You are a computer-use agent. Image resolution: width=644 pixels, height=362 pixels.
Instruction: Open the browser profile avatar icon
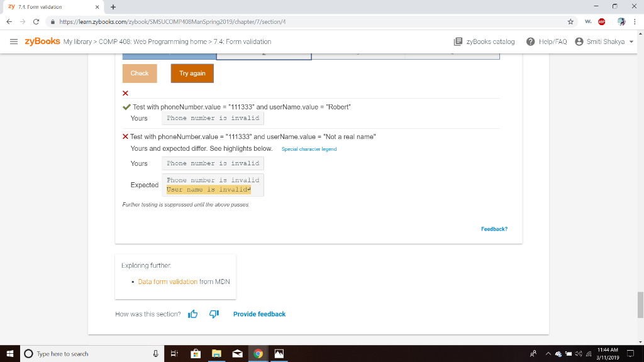[621, 21]
